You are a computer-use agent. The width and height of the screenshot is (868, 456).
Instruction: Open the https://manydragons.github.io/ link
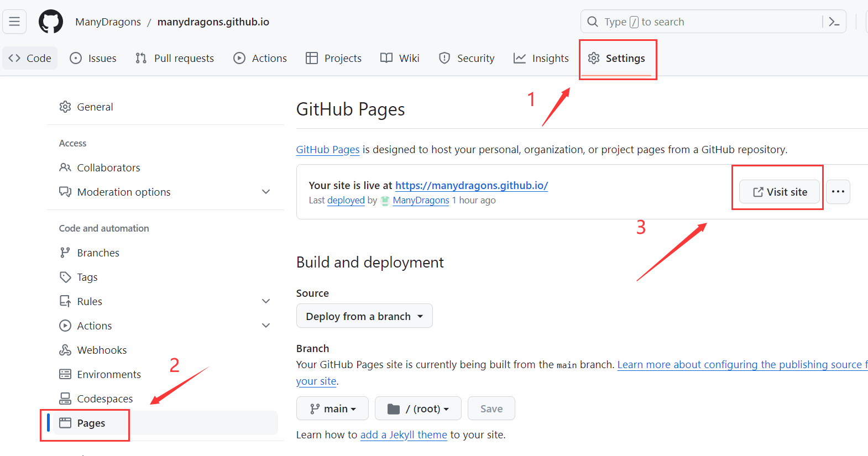tap(472, 186)
